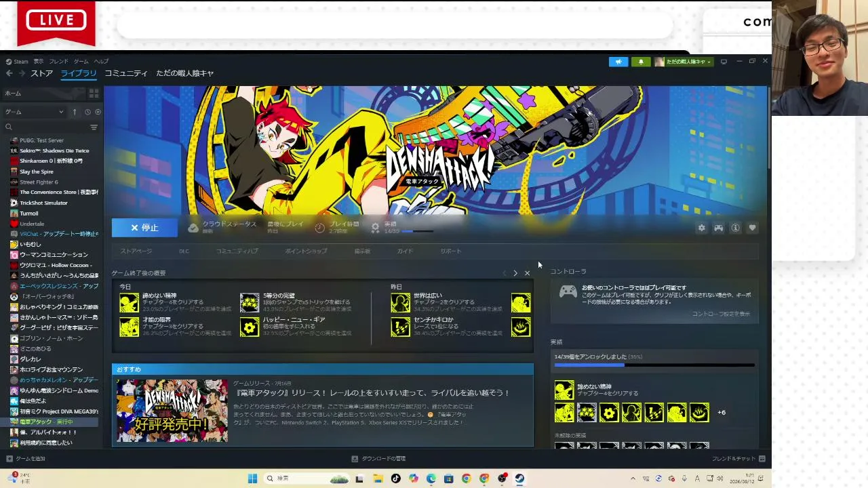Open Friends & Chat in the bottom-right corner

(x=738, y=459)
